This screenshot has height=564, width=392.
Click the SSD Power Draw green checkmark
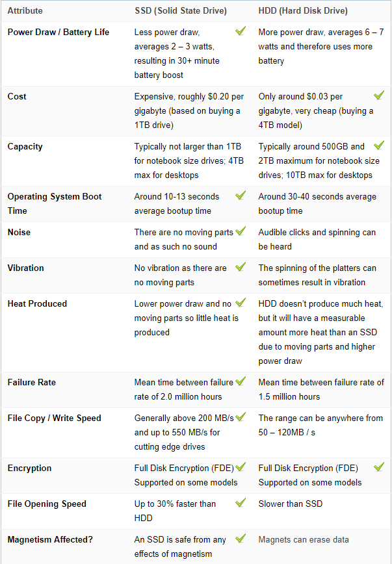click(x=241, y=31)
